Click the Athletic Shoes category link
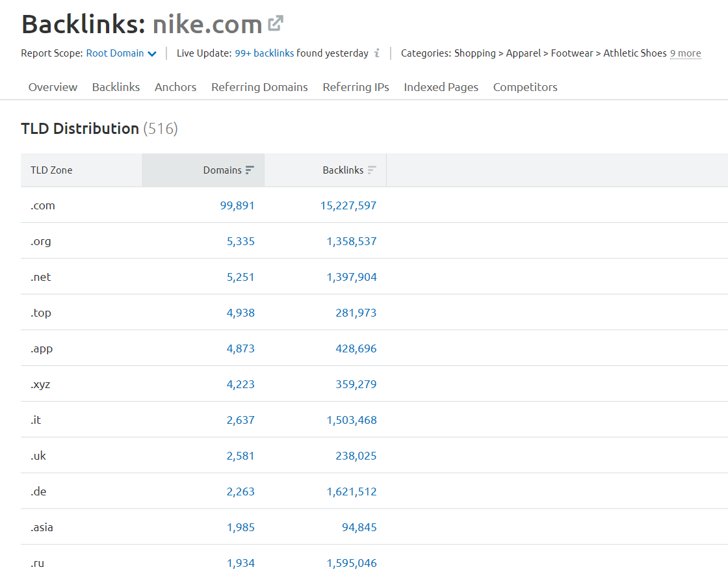The height and width of the screenshot is (576, 728). tap(634, 53)
